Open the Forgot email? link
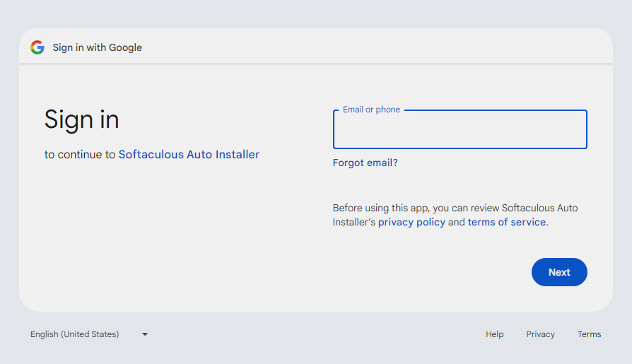The height and width of the screenshot is (364, 632). 365,163
